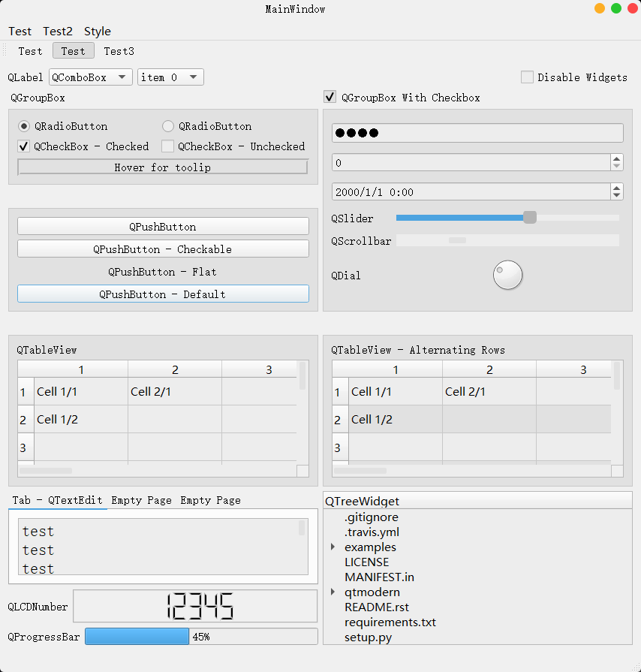Tick the QCheckBox - Unchecked box

tap(168, 146)
